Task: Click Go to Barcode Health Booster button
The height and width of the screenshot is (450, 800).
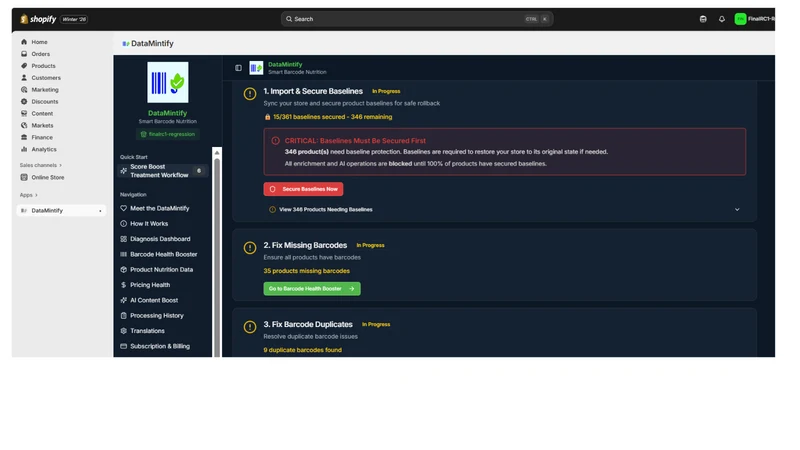Action: pos(312,288)
